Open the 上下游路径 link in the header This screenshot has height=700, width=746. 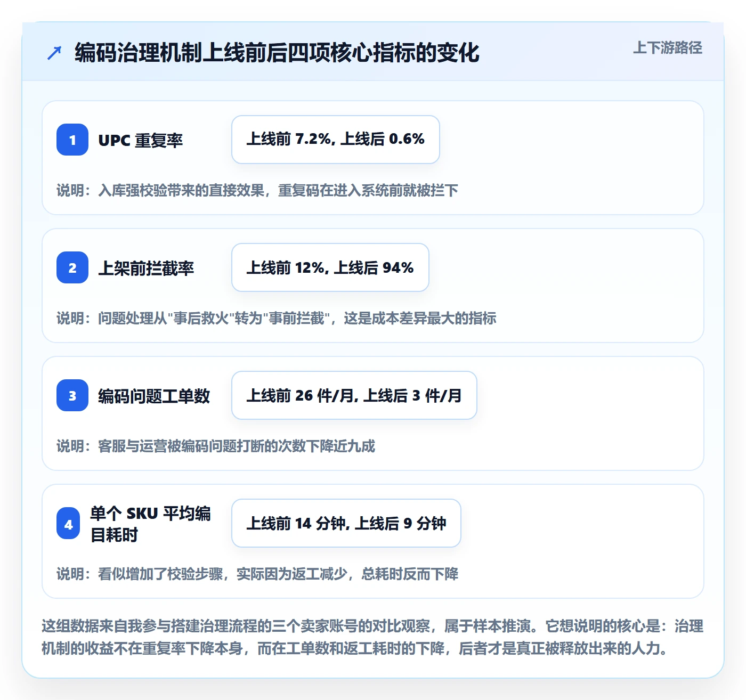pyautogui.click(x=668, y=48)
